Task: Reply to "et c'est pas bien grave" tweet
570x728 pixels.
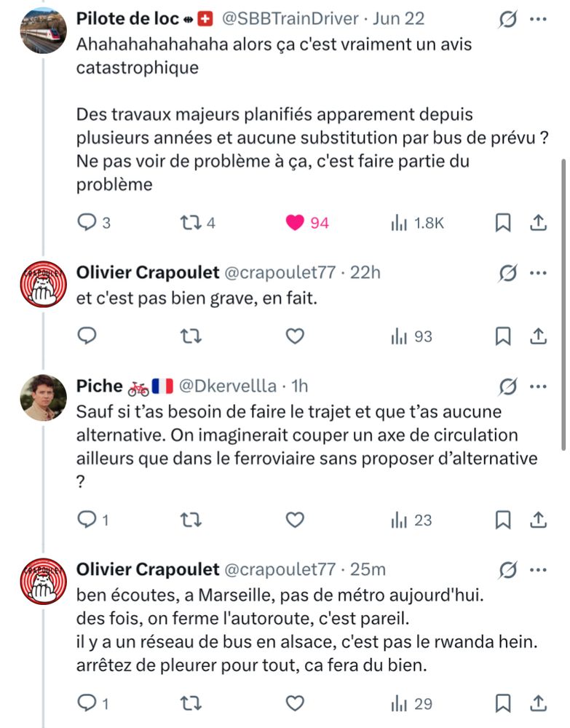Action: coord(87,335)
